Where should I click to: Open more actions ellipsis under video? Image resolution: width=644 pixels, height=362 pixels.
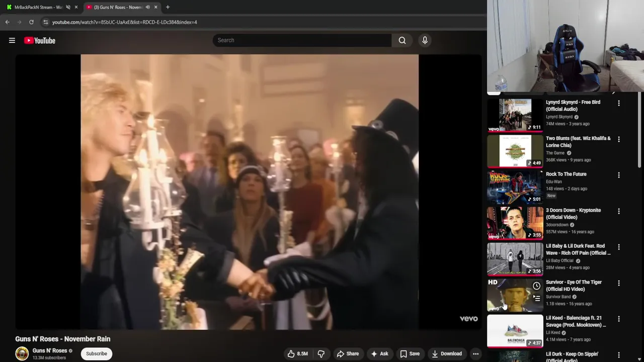[x=475, y=354]
